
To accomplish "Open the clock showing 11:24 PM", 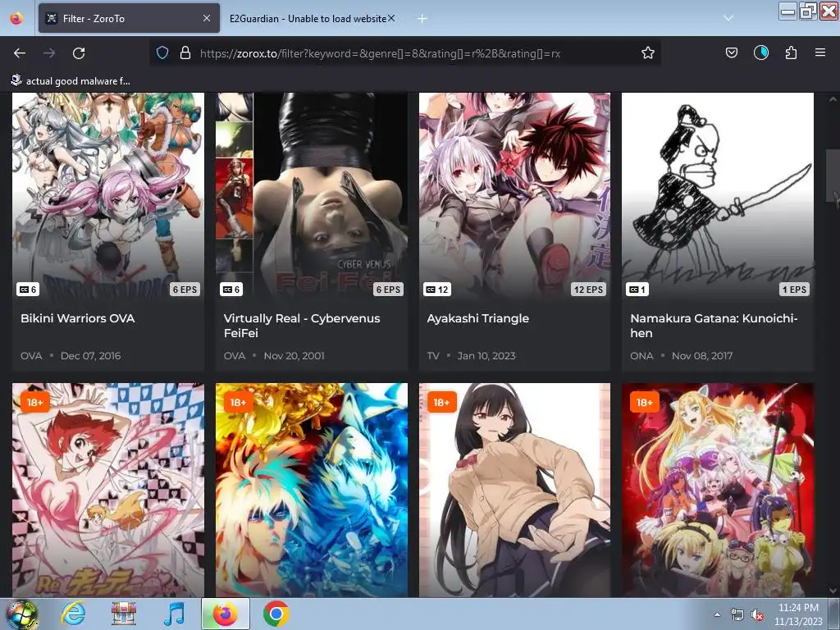I will click(798, 614).
